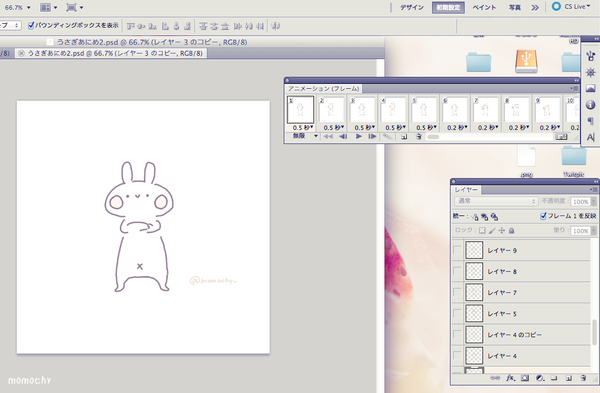Toggle フレーム 1 を反映 checkbox
This screenshot has width=600, height=393.
(x=543, y=216)
